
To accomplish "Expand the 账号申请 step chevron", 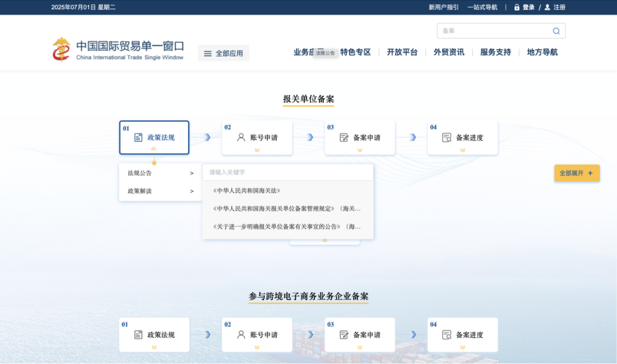I will pyautogui.click(x=257, y=150).
